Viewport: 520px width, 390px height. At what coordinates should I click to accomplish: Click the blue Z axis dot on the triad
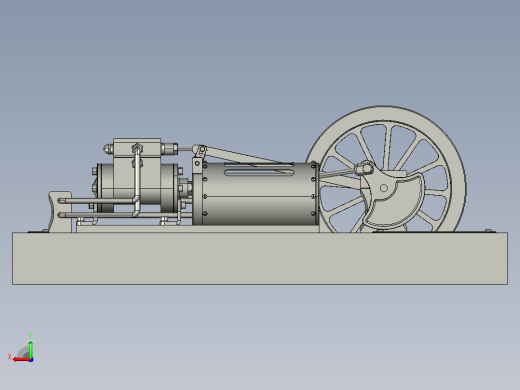point(31,360)
